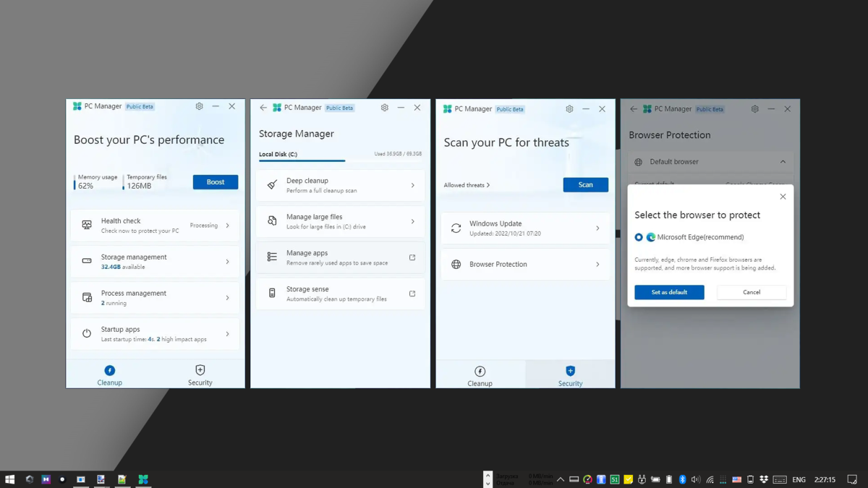Viewport: 868px width, 488px height.
Task: Open Allowed threats link
Action: pyautogui.click(x=467, y=185)
